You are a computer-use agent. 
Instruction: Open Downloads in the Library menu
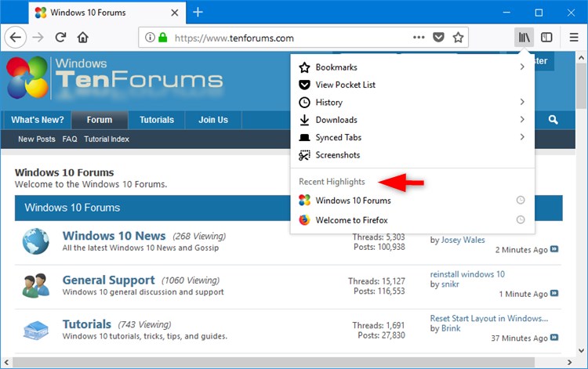click(412, 120)
